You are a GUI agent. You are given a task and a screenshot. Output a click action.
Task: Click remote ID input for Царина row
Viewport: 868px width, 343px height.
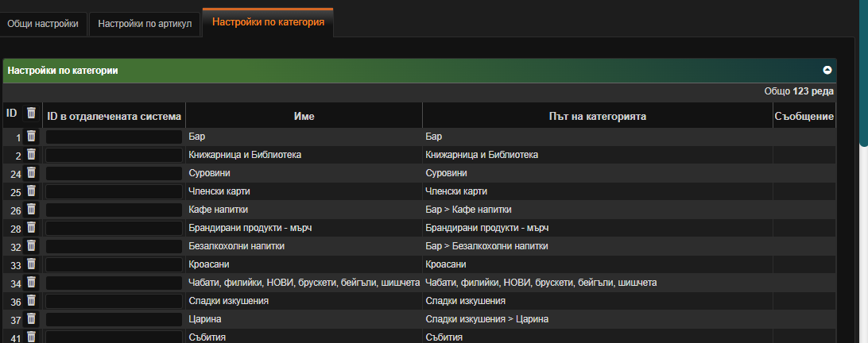click(114, 319)
